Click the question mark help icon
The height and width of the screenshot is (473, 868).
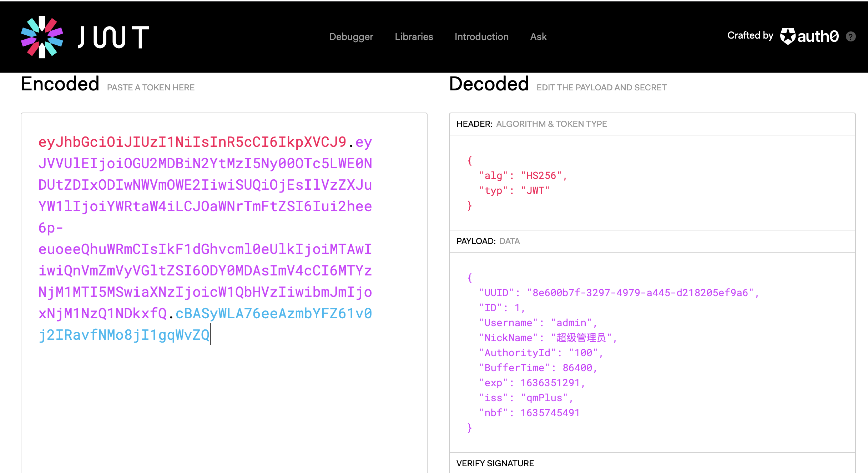point(851,36)
